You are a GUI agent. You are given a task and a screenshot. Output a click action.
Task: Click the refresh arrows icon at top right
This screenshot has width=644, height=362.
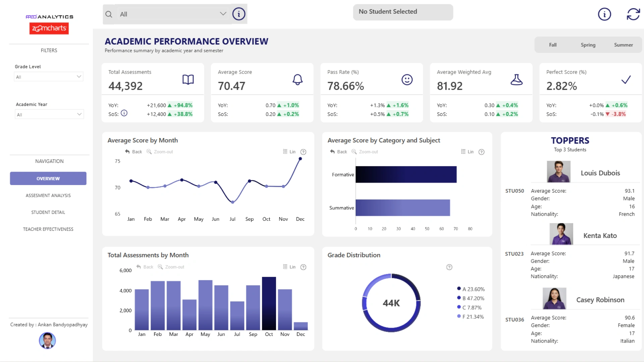(633, 14)
